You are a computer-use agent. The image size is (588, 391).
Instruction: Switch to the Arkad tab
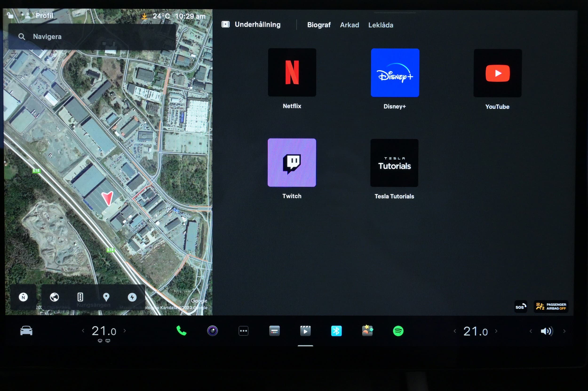[349, 25]
